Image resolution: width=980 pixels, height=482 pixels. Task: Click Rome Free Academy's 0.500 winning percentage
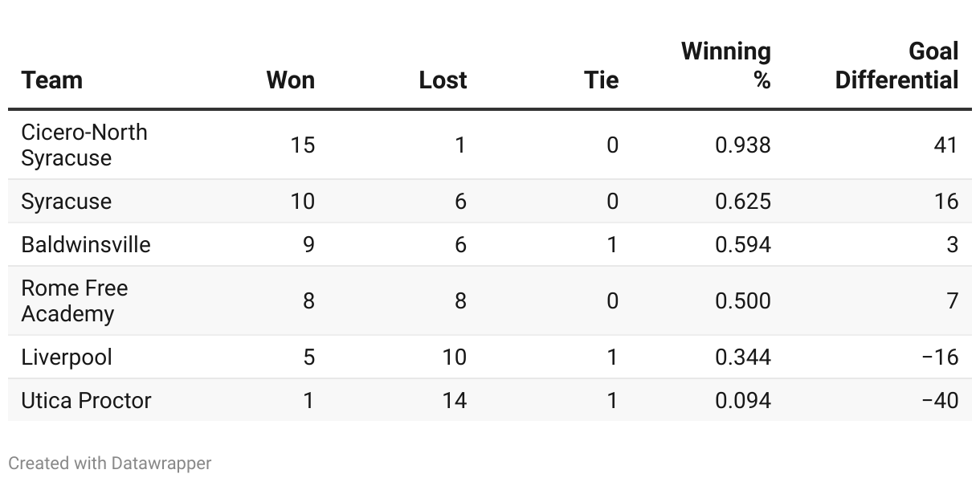[743, 300]
